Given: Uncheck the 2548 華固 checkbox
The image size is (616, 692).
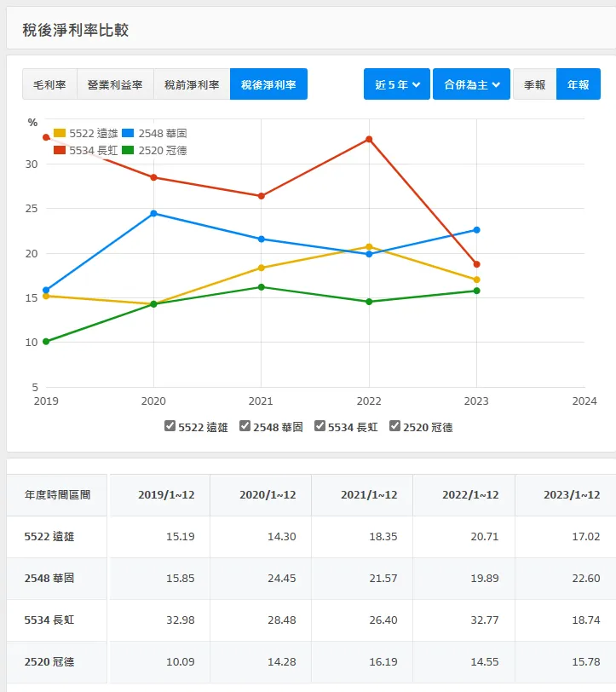Looking at the screenshot, I should tap(245, 426).
